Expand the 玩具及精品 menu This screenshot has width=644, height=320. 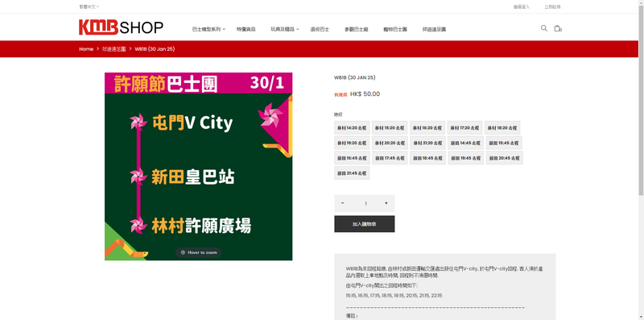coord(285,30)
